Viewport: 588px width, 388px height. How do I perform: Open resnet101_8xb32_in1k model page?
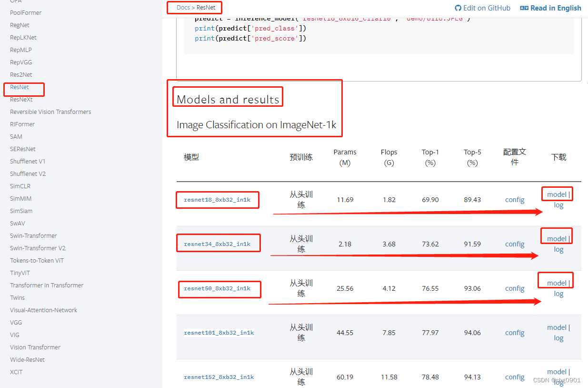[219, 333]
